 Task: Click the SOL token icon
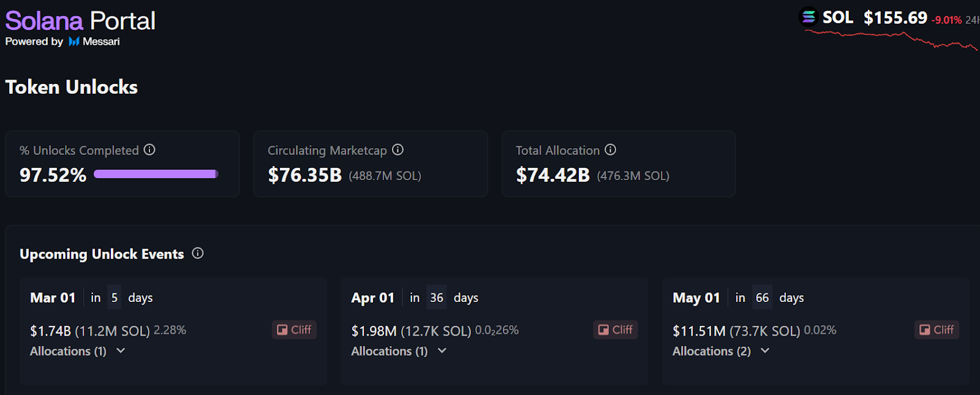(x=809, y=17)
